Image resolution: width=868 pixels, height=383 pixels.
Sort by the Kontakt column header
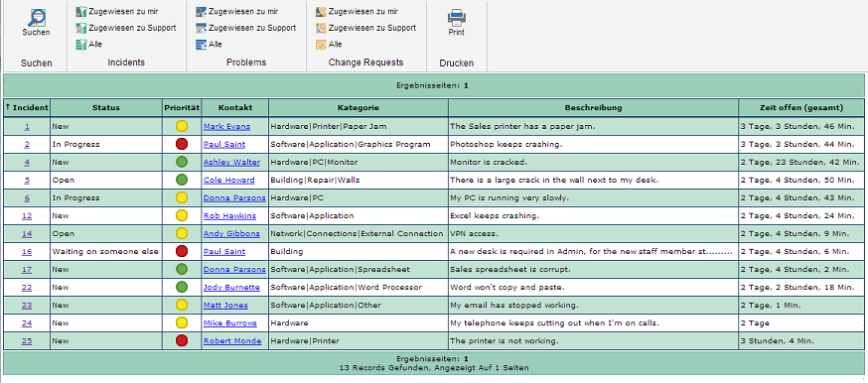(235, 108)
